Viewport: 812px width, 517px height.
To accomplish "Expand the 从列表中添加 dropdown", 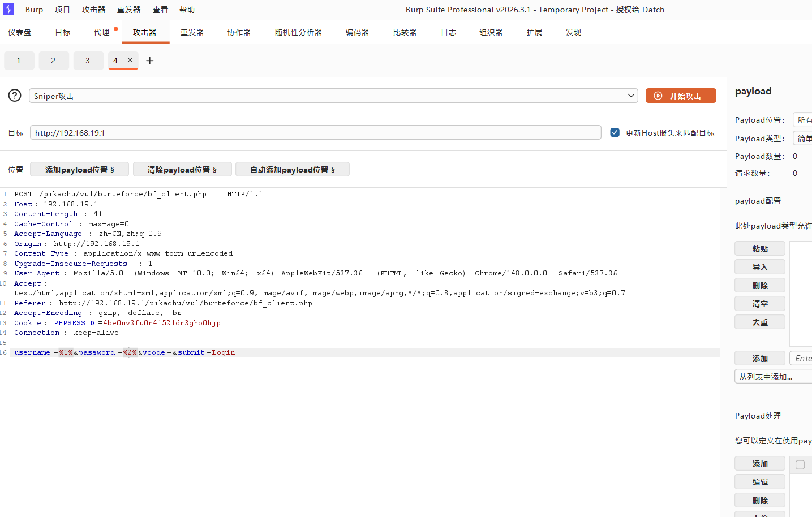I will point(774,377).
